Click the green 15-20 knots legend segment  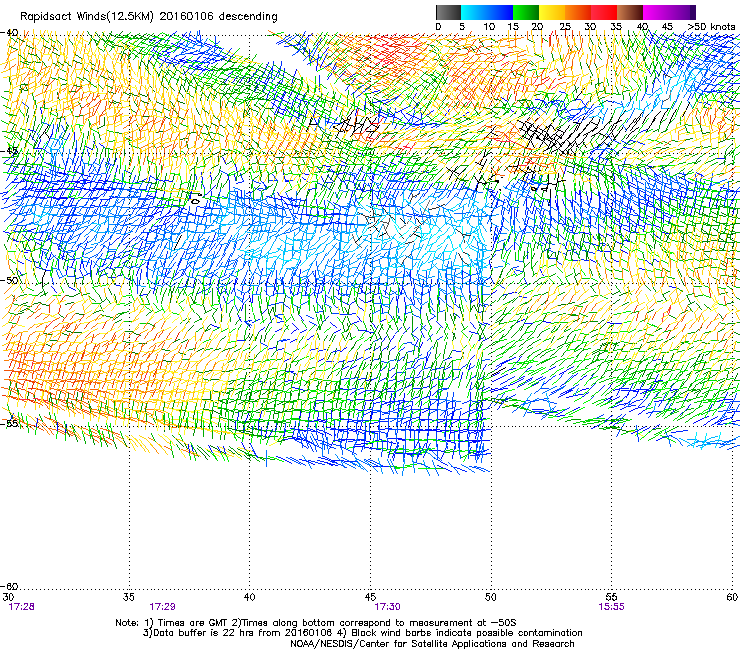click(526, 12)
